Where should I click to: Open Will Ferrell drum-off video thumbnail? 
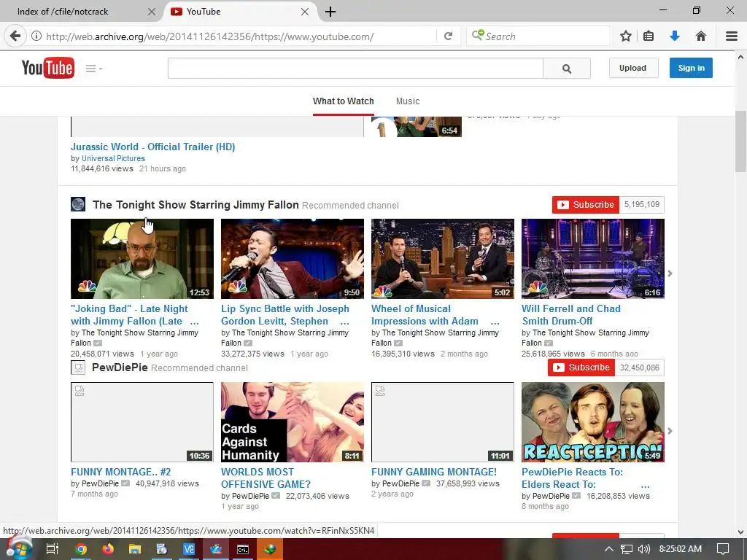coord(592,259)
